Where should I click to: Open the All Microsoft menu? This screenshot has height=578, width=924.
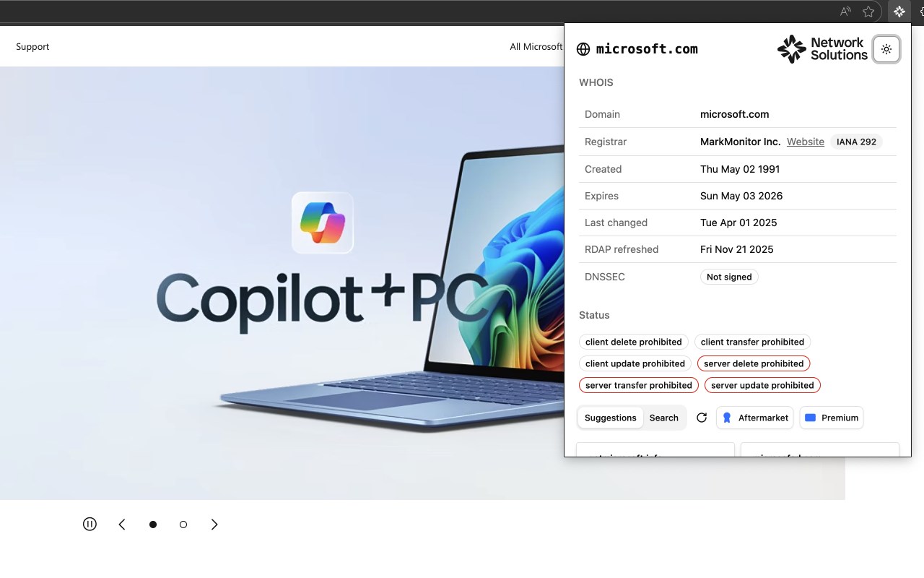pos(536,46)
